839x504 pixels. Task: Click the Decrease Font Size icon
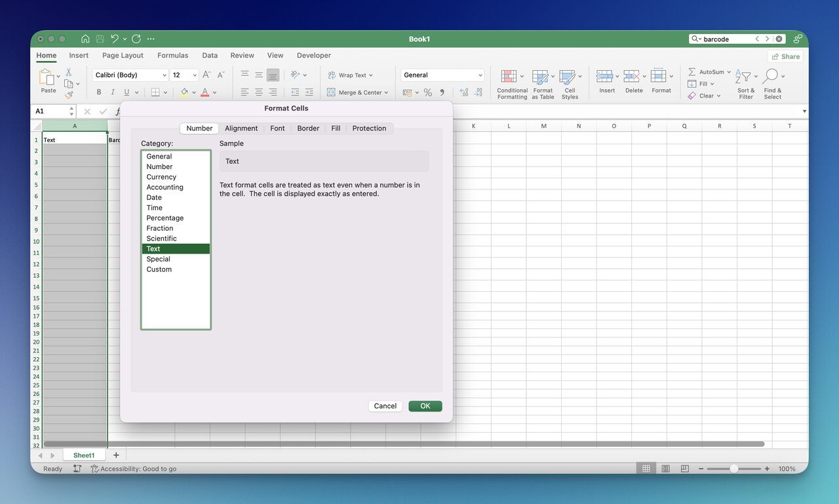click(221, 75)
